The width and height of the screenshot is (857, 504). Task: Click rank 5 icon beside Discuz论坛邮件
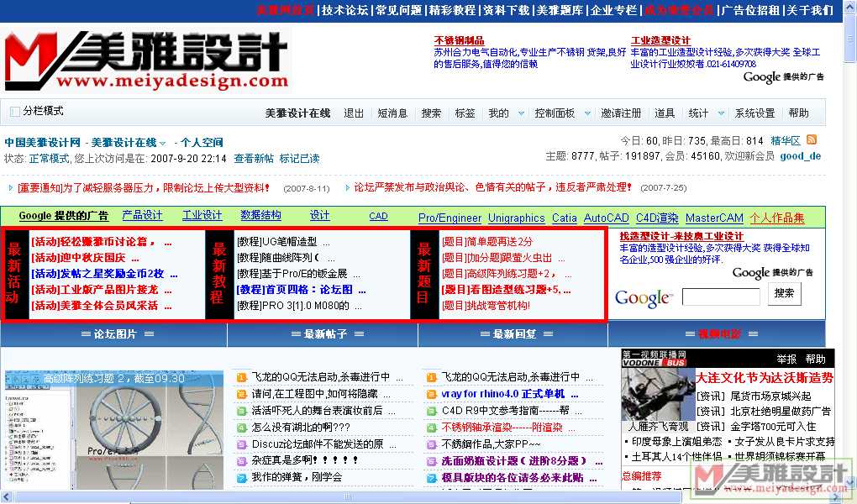(241, 444)
